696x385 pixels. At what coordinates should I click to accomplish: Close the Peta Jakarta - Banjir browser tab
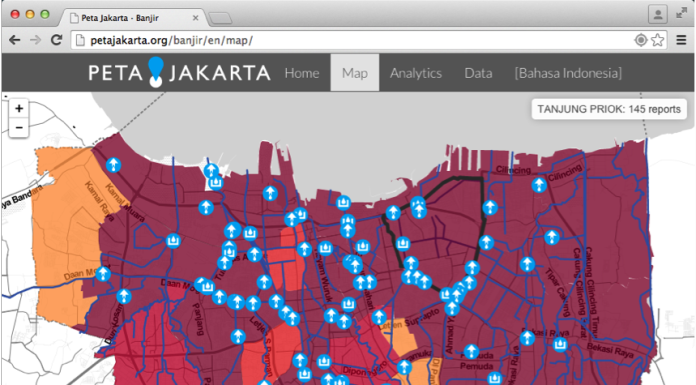[195, 18]
